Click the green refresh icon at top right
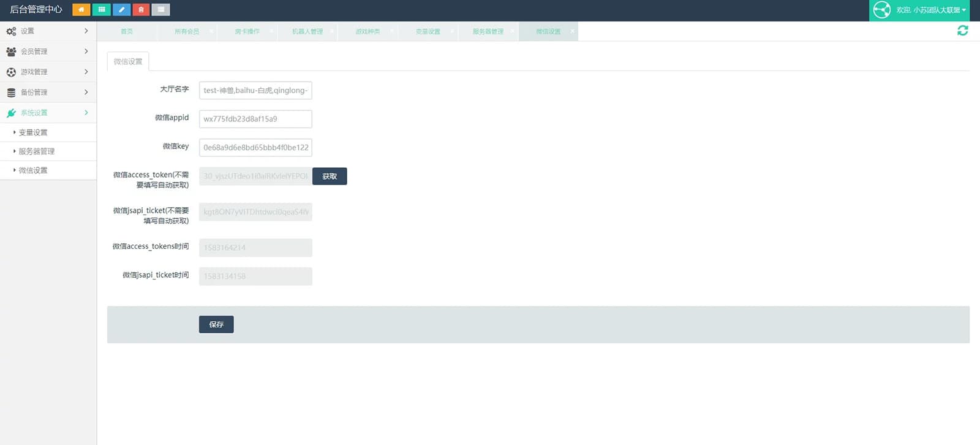 (962, 31)
